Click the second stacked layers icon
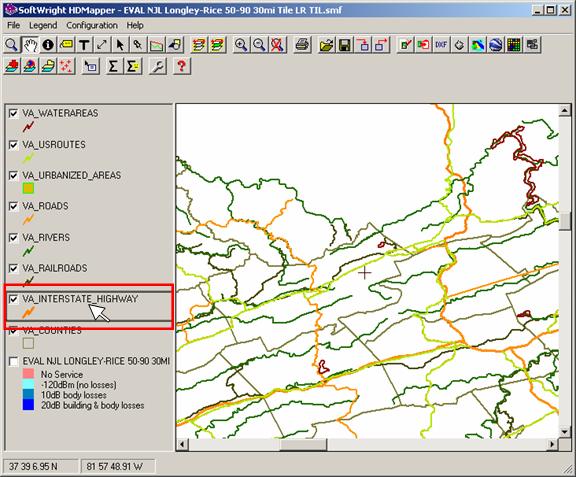Viewport: 576px width, 477px height. click(x=217, y=45)
